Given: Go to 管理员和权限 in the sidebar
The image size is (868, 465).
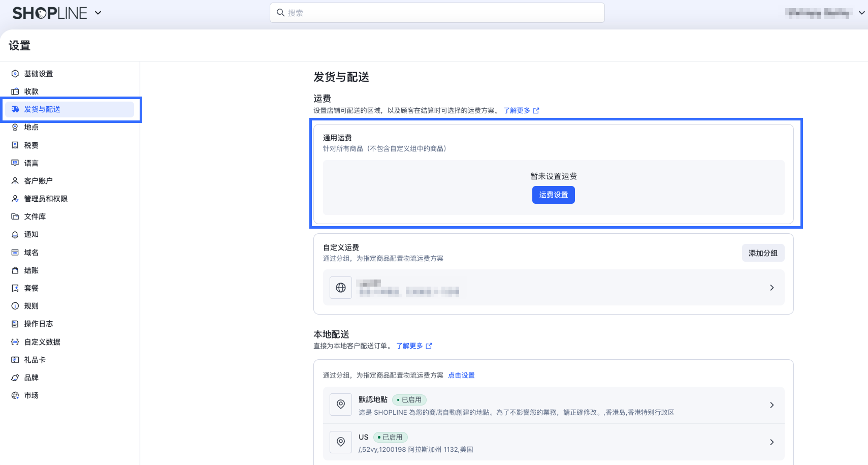Looking at the screenshot, I should pos(46,199).
